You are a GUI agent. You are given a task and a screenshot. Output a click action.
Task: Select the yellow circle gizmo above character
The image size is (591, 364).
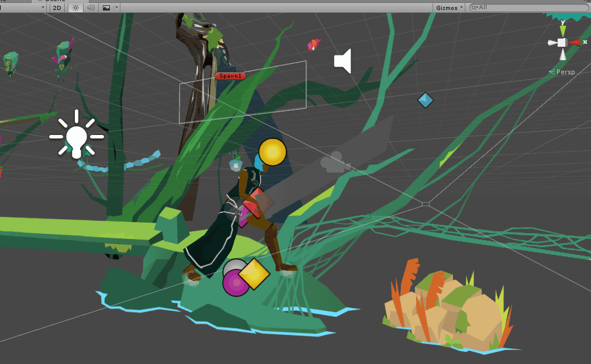point(272,152)
